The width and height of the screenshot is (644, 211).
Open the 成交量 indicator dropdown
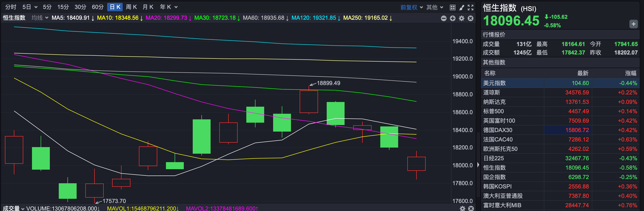[x=14, y=208]
